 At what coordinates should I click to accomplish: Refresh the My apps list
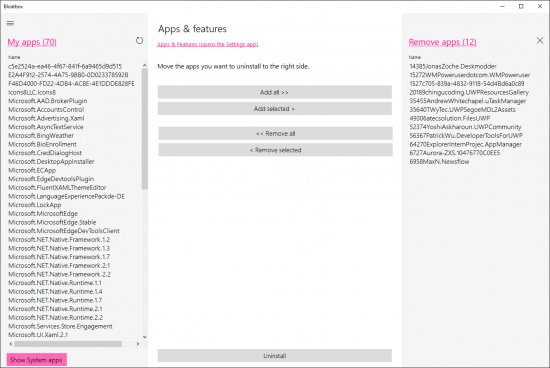tap(139, 41)
